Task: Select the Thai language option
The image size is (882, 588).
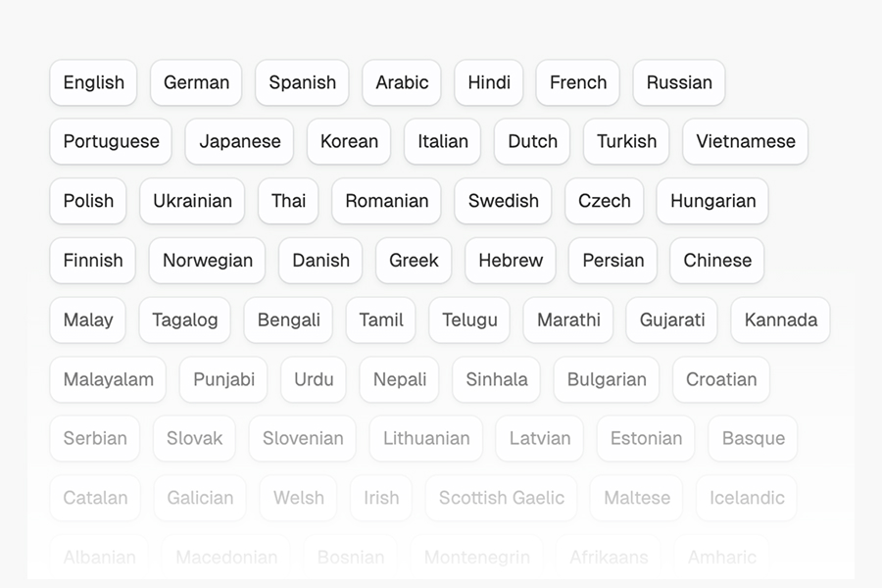Action: 288,201
